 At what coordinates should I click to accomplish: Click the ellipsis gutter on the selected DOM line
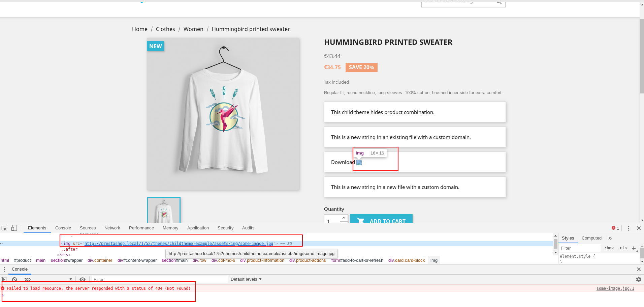pos(2,244)
